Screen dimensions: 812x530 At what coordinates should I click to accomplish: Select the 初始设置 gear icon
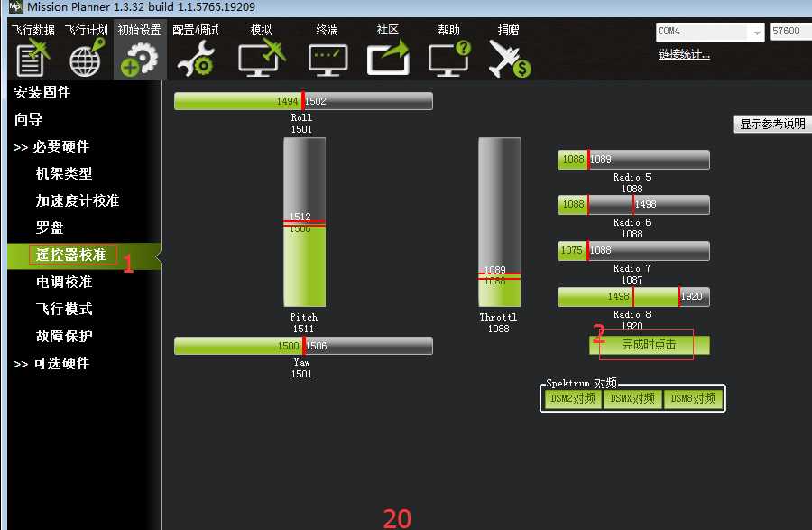[138, 59]
